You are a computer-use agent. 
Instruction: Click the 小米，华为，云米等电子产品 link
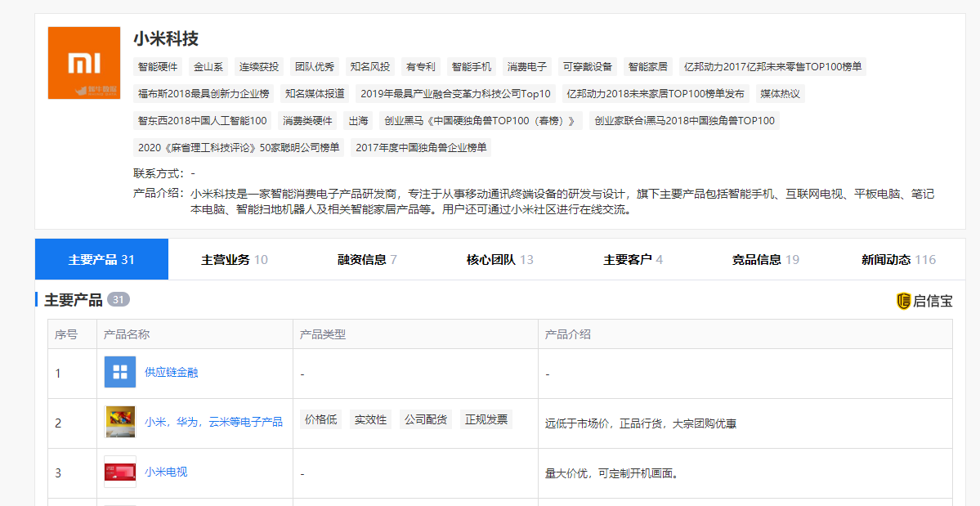coord(213,423)
